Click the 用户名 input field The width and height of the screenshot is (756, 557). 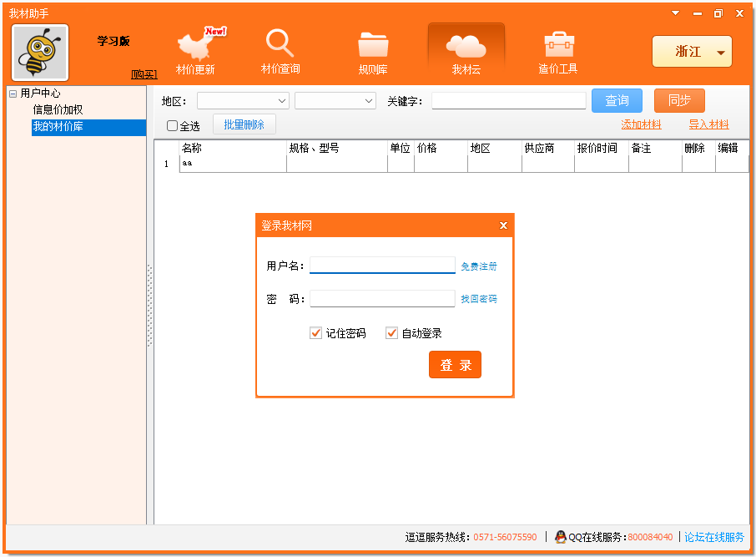382,266
